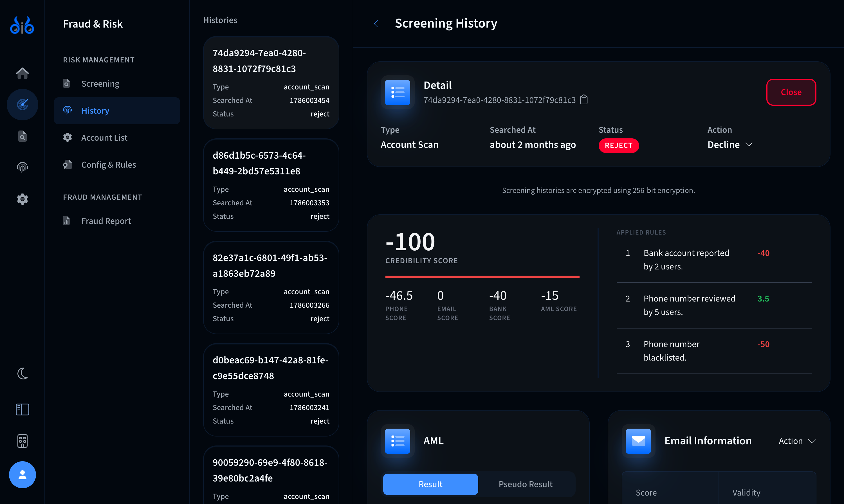This screenshot has width=844, height=504.
Task: Click the red credibility score bar
Action: 482,276
